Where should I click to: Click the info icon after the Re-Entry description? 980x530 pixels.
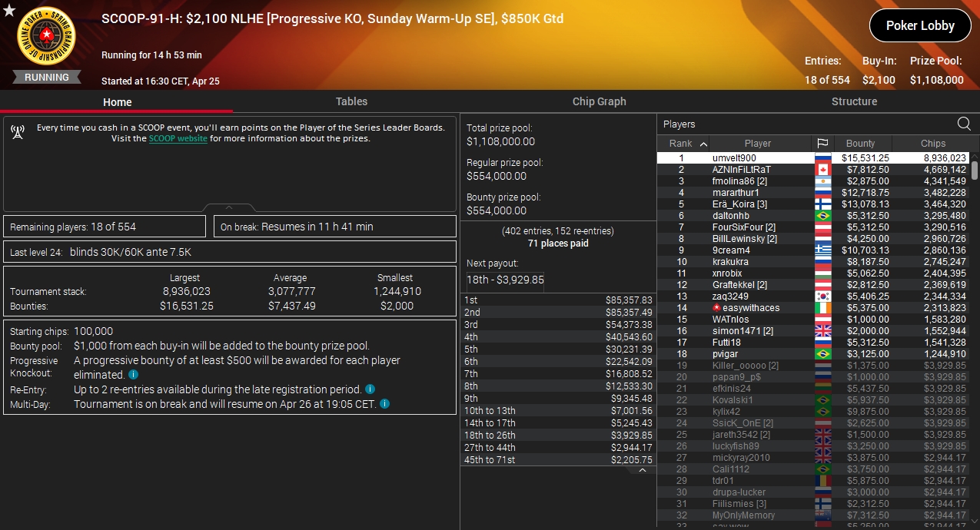click(370, 389)
